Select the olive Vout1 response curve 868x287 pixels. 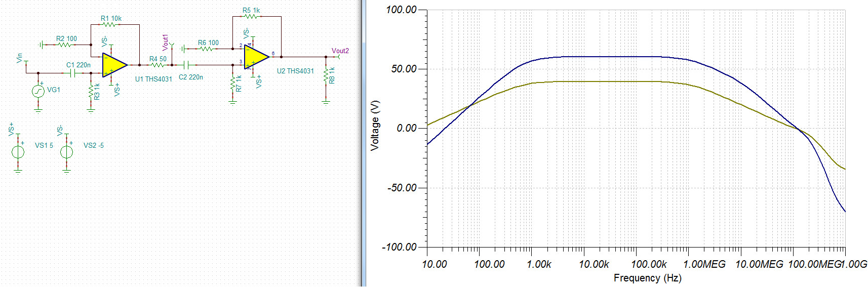[x=608, y=81]
